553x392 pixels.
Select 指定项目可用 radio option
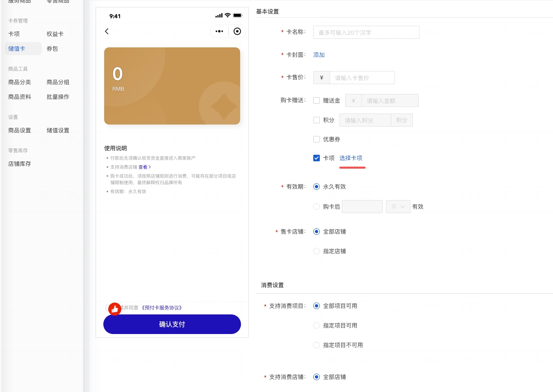317,325
